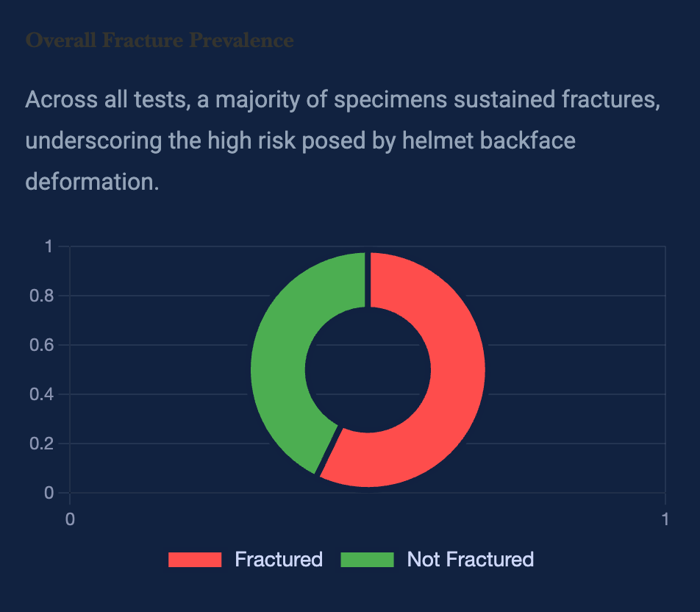
Task: Click the red Fractured legend swatch
Action: tap(195, 559)
